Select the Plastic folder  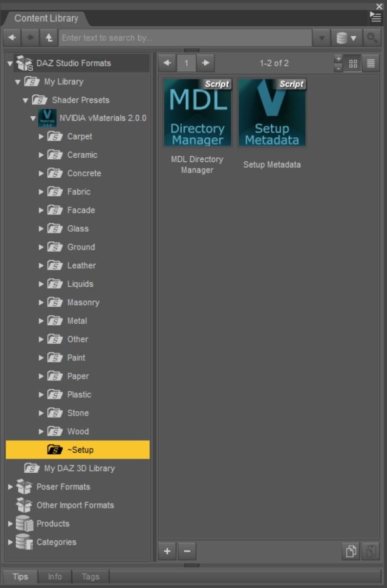pos(79,394)
